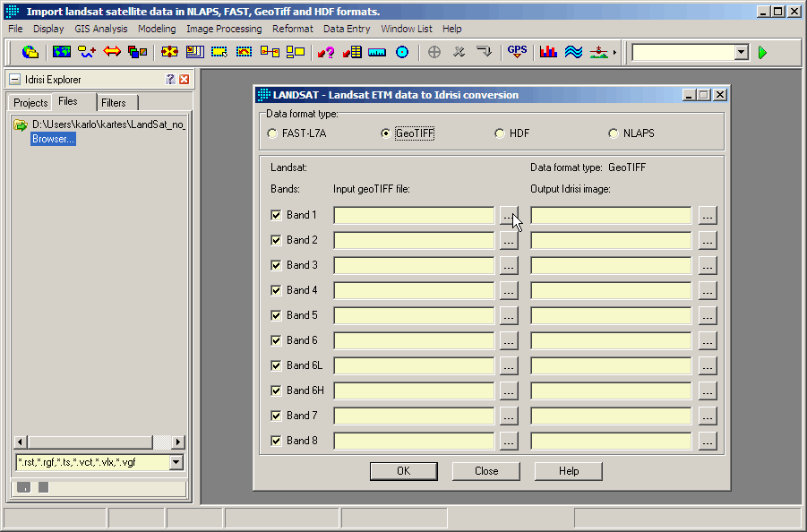Select the GeoTIFF radio button
The image size is (807, 532).
(x=385, y=133)
